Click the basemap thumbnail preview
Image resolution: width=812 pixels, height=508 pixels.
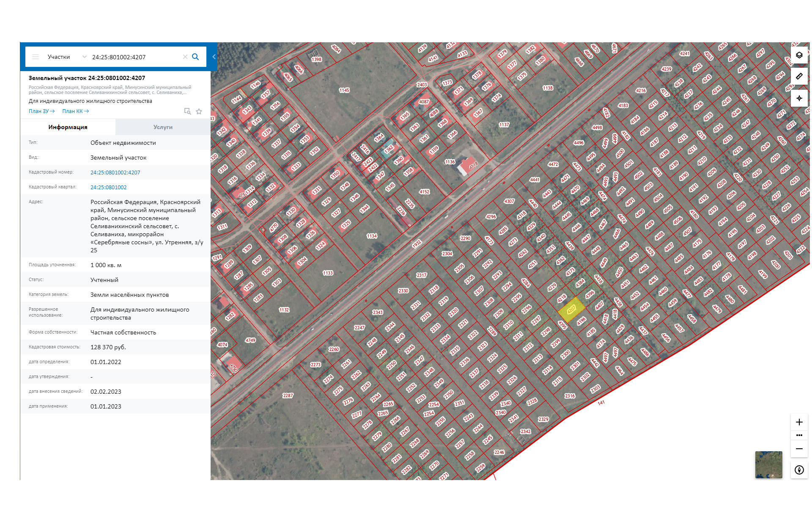point(768,465)
